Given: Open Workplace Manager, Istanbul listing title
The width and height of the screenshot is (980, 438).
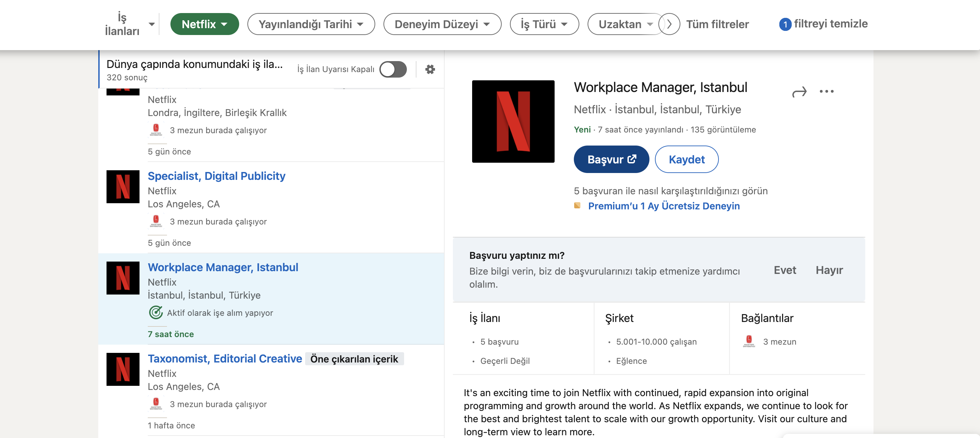Looking at the screenshot, I should [x=223, y=267].
